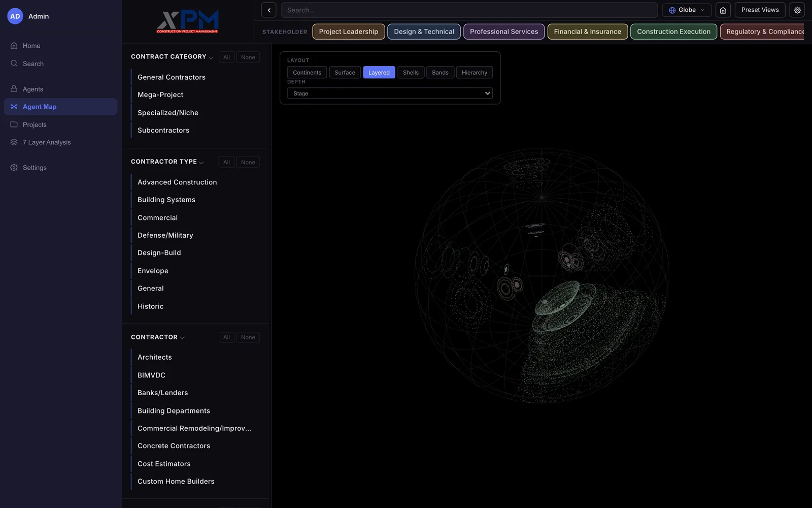Collapse the Contractor Type section
812x508 pixels.
[201, 163]
